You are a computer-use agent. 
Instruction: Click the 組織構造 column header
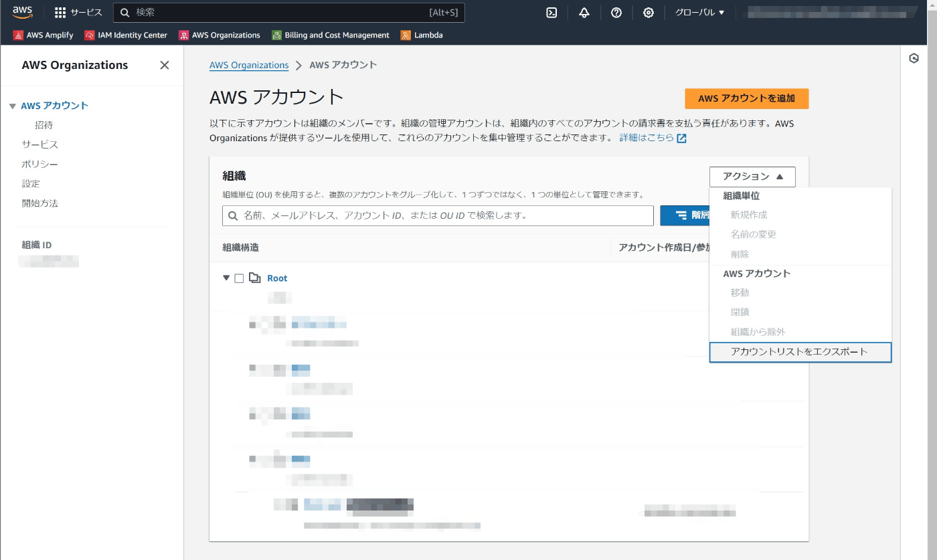(240, 248)
